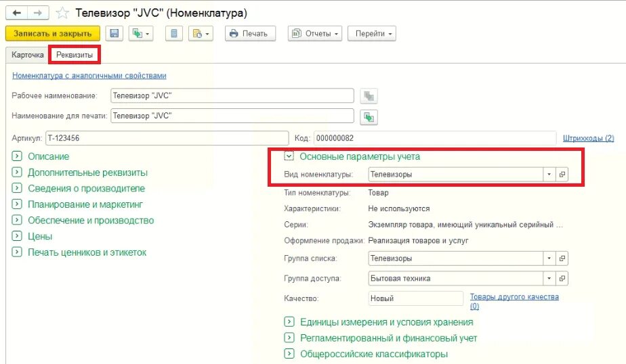Open the create-based-on dropdown icon
626x364 pixels.
tap(140, 33)
